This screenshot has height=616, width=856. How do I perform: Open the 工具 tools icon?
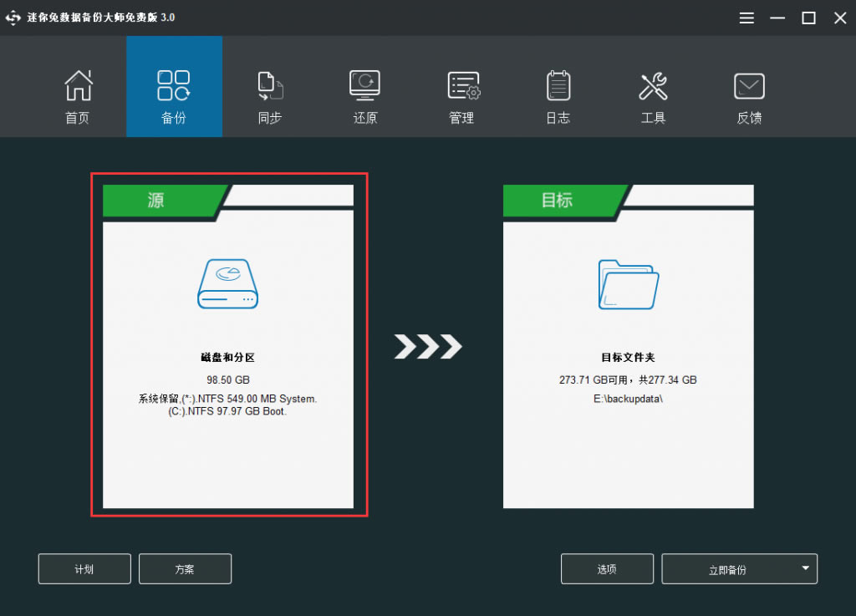tap(654, 85)
